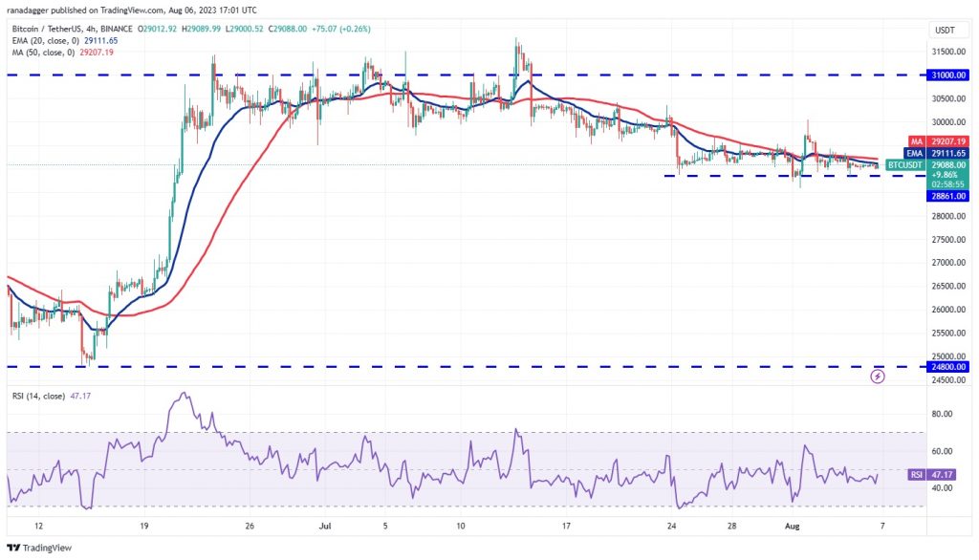Image resolution: width=979 pixels, height=560 pixels.
Task: Select the 31000.00 resistance line label
Action: coord(948,75)
